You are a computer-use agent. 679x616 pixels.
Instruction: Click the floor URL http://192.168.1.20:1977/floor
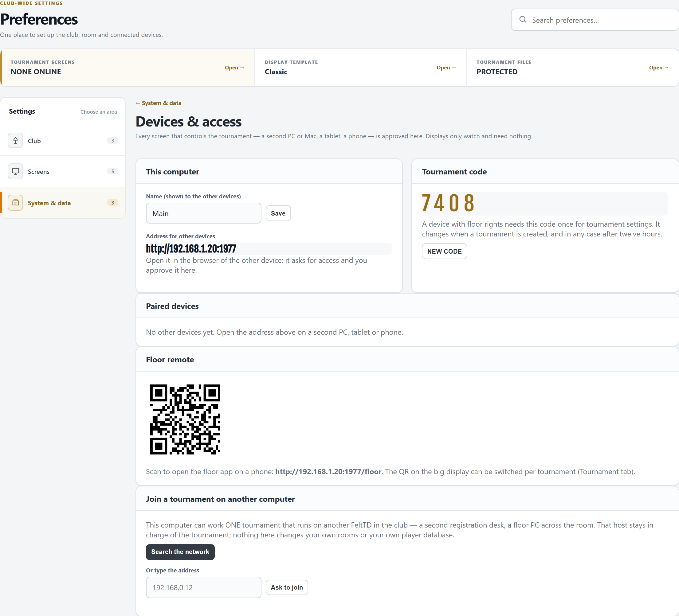328,472
